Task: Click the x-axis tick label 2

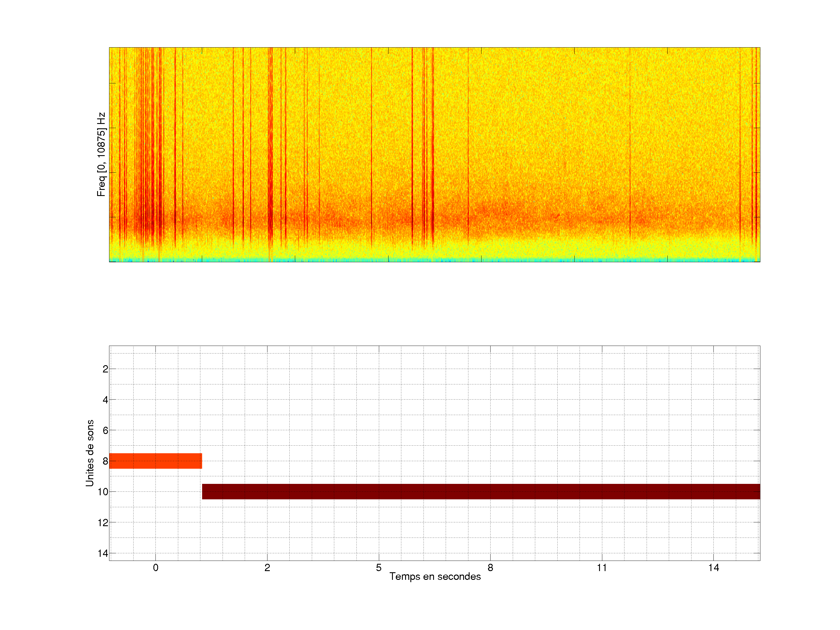Action: 267,568
